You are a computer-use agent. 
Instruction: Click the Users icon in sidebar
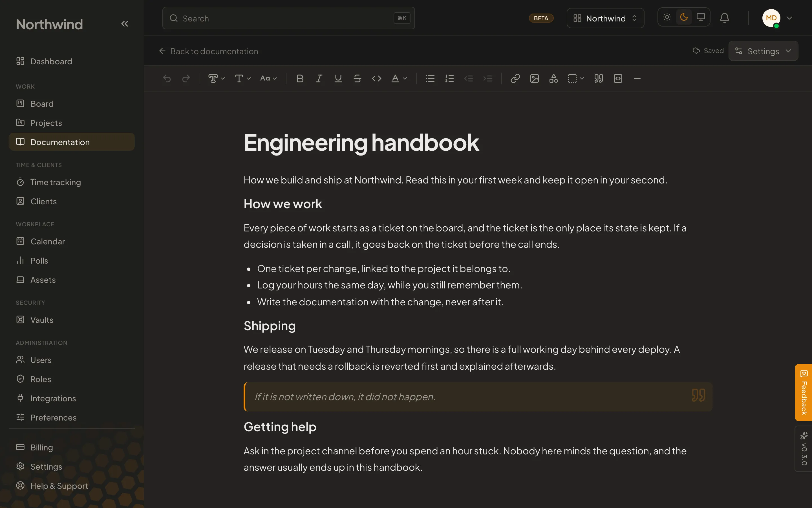20,360
